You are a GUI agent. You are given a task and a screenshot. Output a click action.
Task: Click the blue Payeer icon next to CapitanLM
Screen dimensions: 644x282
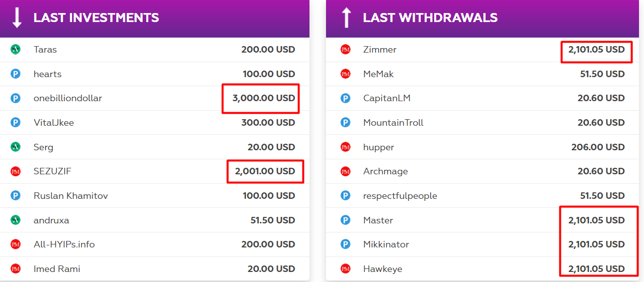(346, 98)
